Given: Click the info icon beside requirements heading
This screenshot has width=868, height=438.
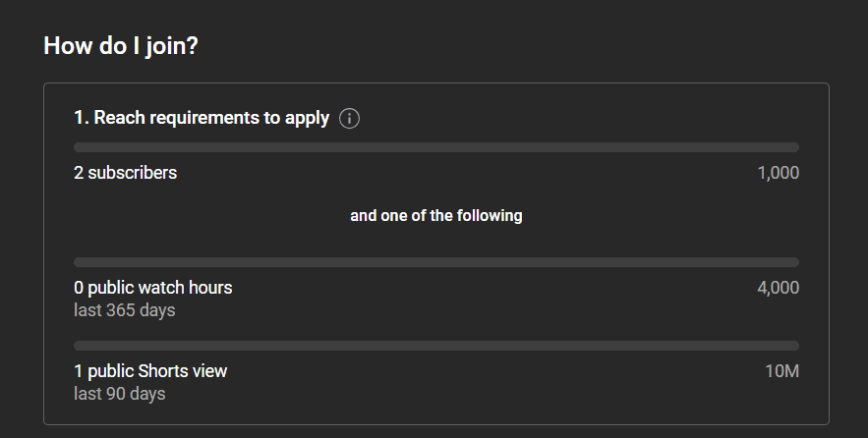Looking at the screenshot, I should (x=349, y=119).
